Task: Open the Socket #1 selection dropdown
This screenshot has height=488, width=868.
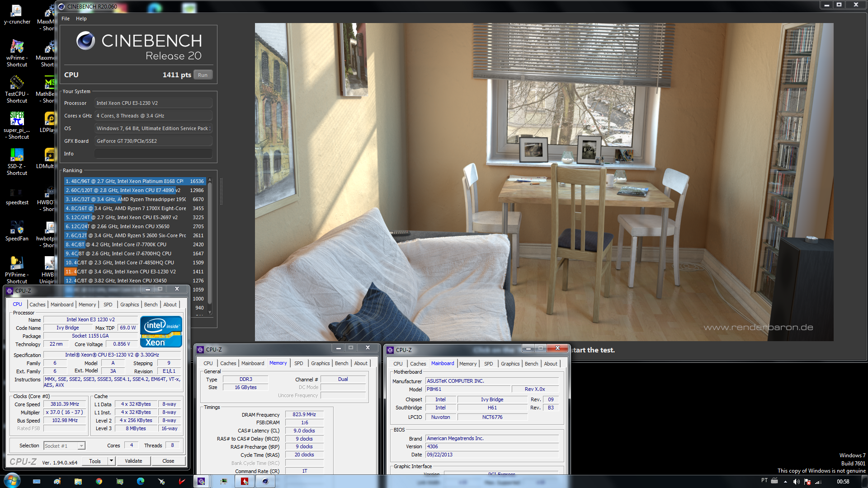Action: point(64,446)
